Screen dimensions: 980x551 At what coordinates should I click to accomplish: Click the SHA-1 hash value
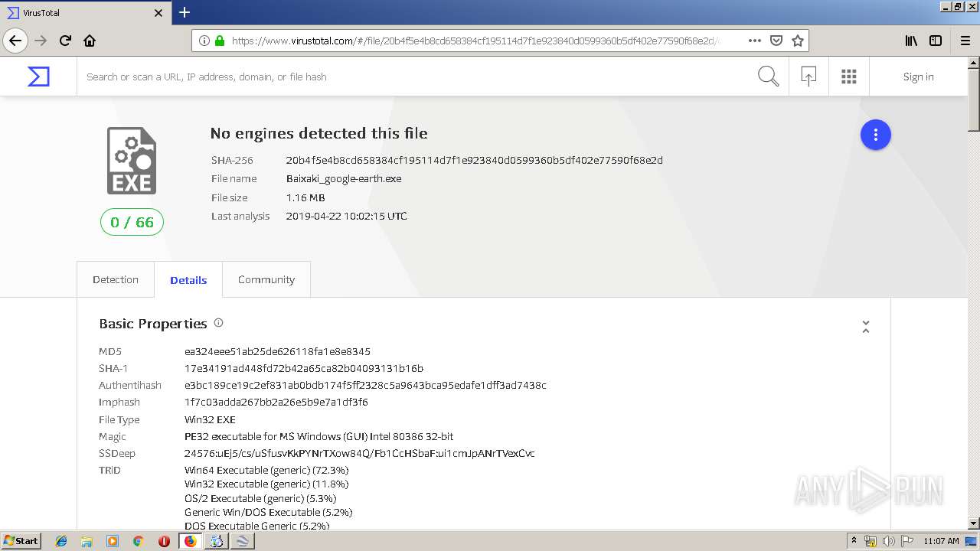click(304, 368)
